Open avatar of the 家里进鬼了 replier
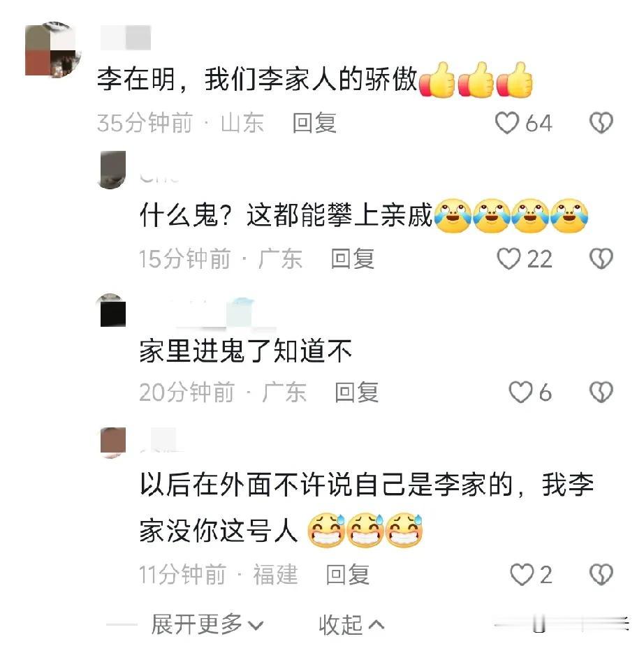 tap(113, 311)
